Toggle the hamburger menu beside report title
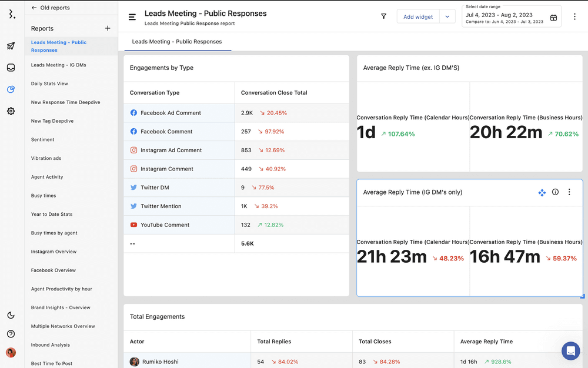Image resolution: width=588 pixels, height=368 pixels. click(x=132, y=17)
